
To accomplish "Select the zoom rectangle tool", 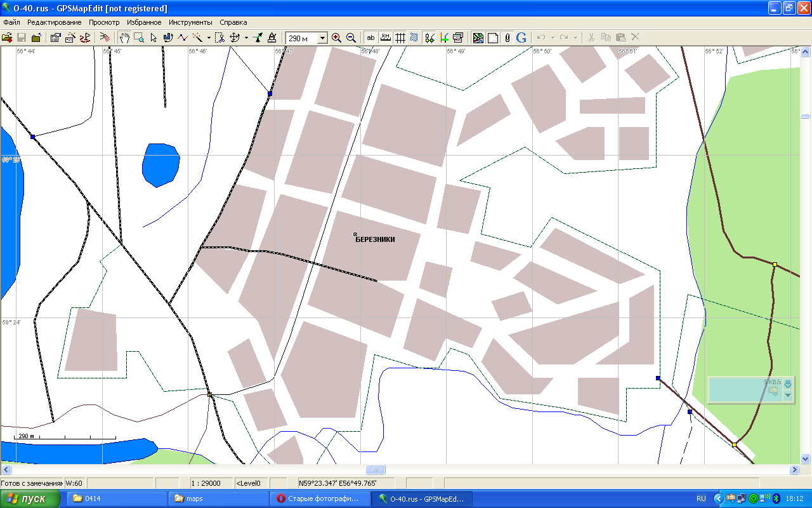I will tap(139, 38).
